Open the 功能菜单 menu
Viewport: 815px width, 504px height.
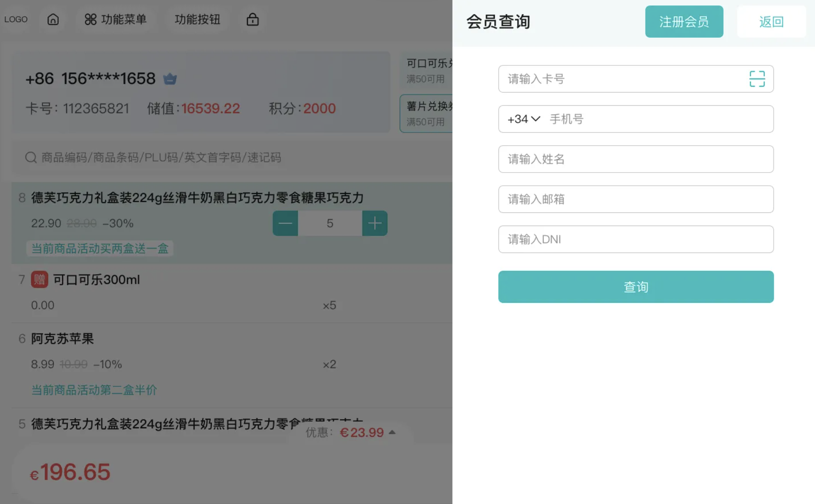click(115, 20)
